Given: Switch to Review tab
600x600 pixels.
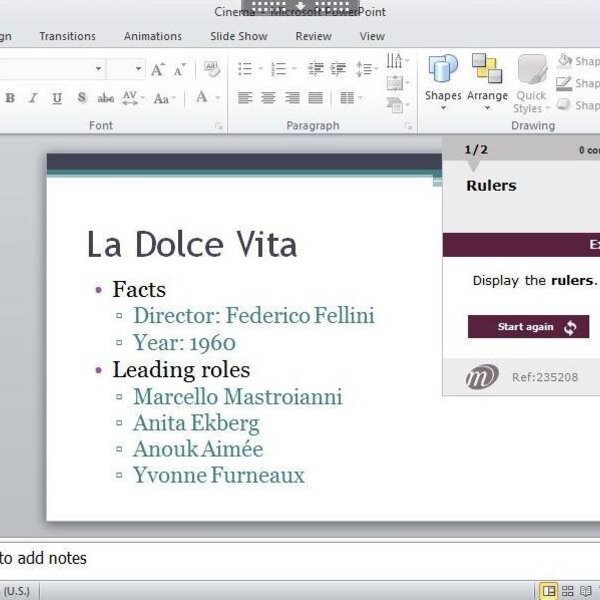Looking at the screenshot, I should (313, 36).
